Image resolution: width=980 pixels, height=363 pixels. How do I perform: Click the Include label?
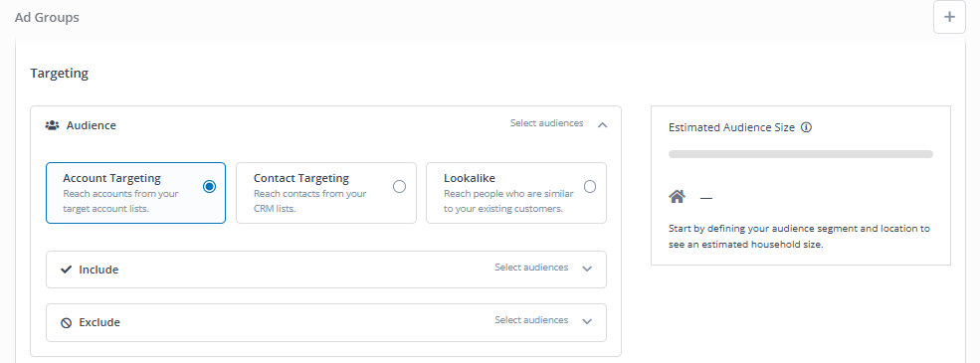tap(98, 270)
